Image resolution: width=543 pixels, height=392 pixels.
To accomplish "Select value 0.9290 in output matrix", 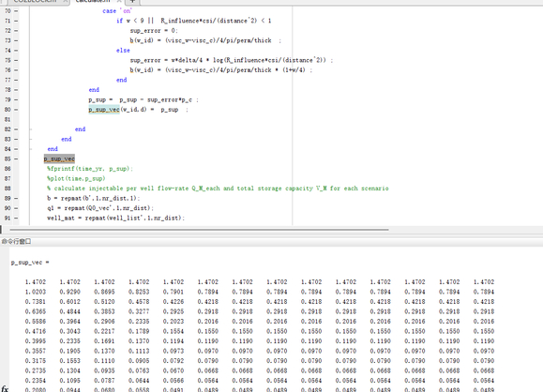I will [69, 292].
